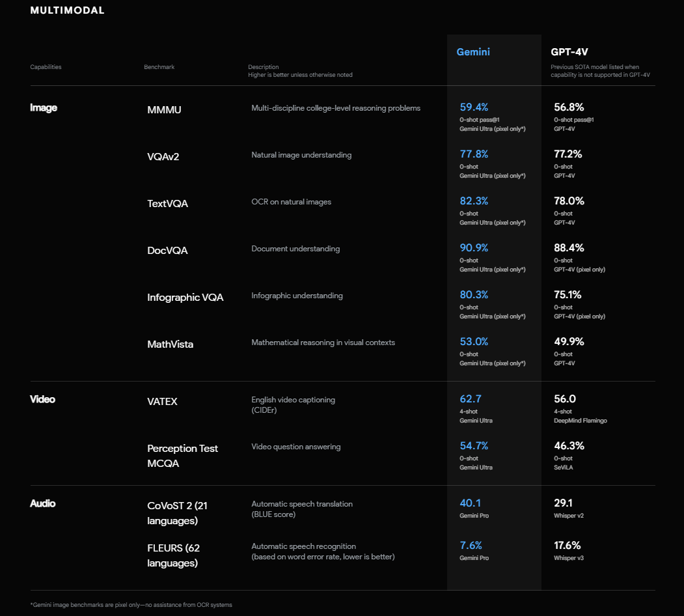The width and height of the screenshot is (684, 616).
Task: Click 'GPT-4V (pixel only)' under 88.4%
Action: click(x=579, y=270)
